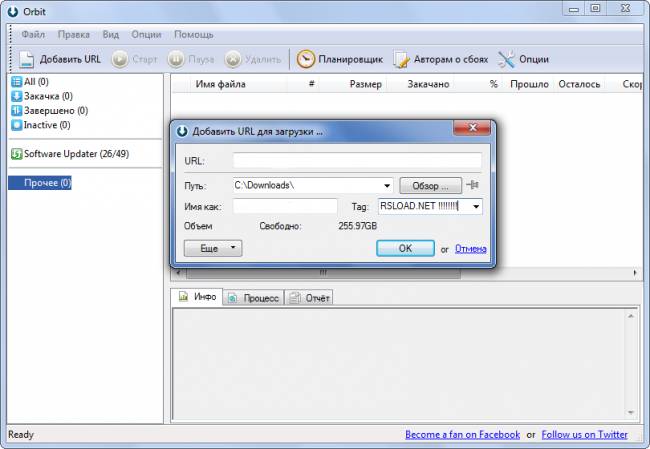
Task: Select the Завершено (0) icon
Action: [x=17, y=111]
